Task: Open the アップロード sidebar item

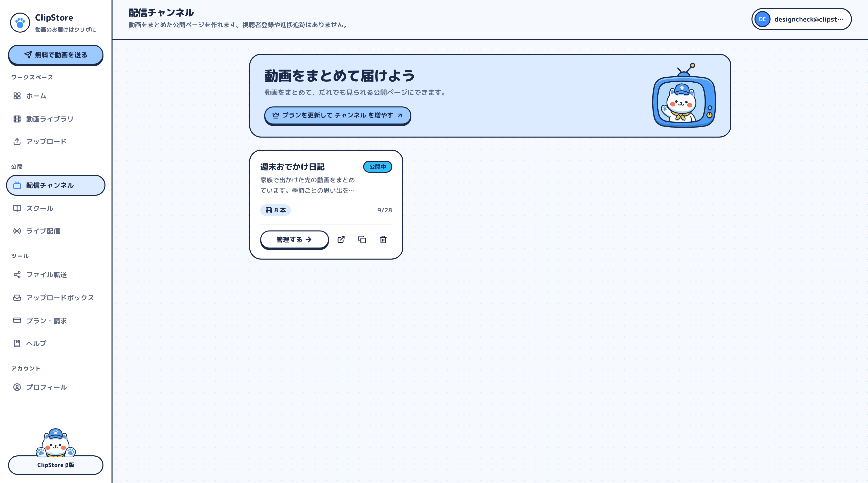Action: click(56, 142)
